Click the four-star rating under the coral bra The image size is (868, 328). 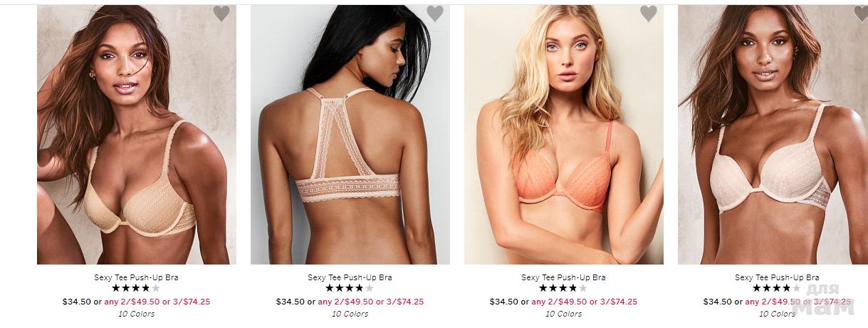(563, 288)
